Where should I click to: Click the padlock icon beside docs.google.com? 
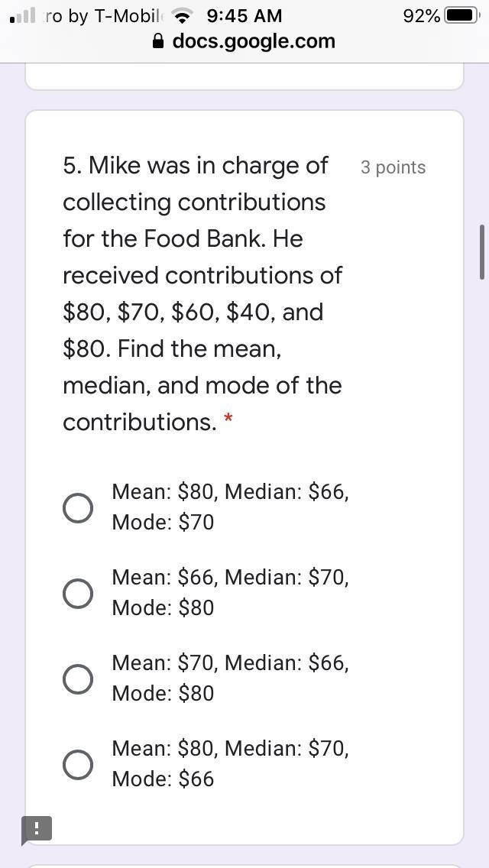159,42
